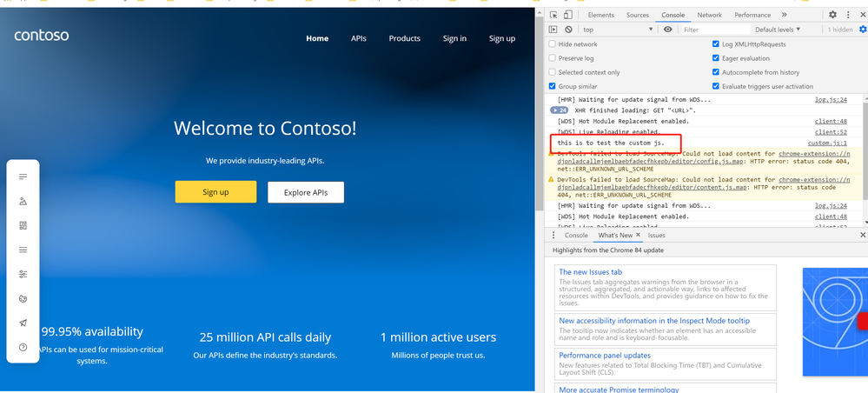Clear the console with the ban icon
This screenshot has width=868, height=393.
pos(568,30)
